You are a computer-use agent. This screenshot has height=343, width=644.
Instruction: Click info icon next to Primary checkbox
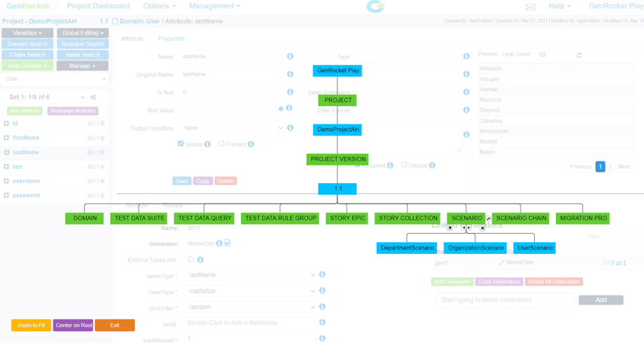251,144
